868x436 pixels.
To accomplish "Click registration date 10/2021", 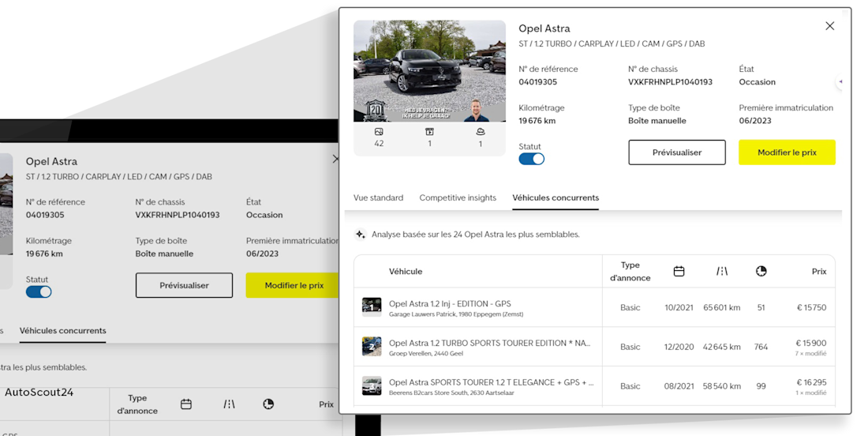I will point(679,307).
